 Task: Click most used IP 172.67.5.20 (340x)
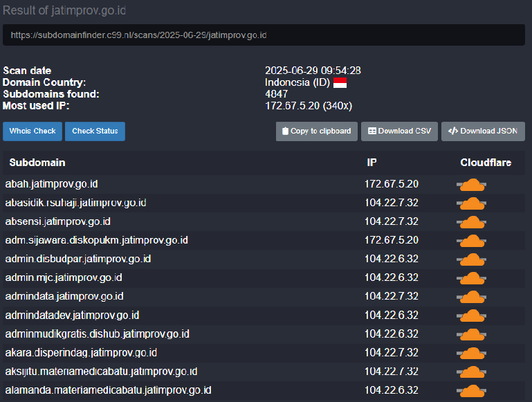click(309, 106)
